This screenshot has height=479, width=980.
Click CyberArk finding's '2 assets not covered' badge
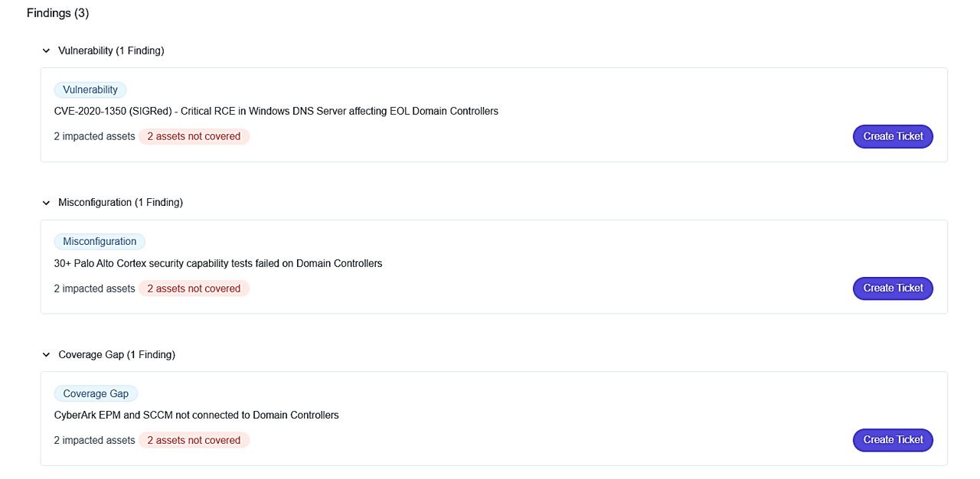pyautogui.click(x=194, y=440)
